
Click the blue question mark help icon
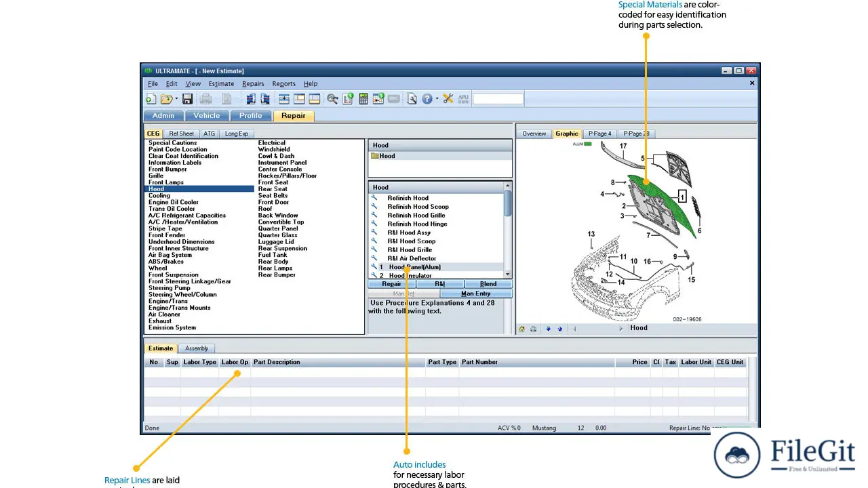point(427,99)
